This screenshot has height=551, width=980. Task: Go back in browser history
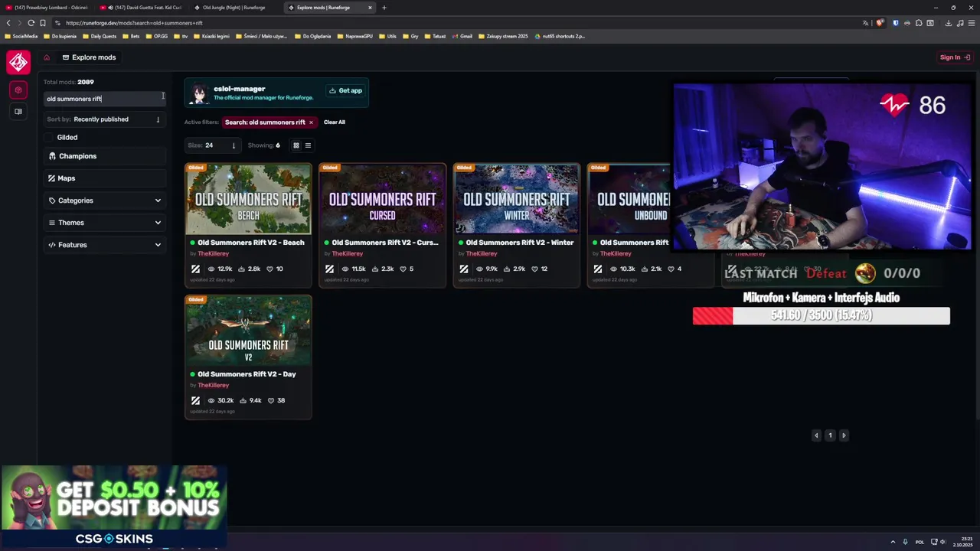pos(8,23)
